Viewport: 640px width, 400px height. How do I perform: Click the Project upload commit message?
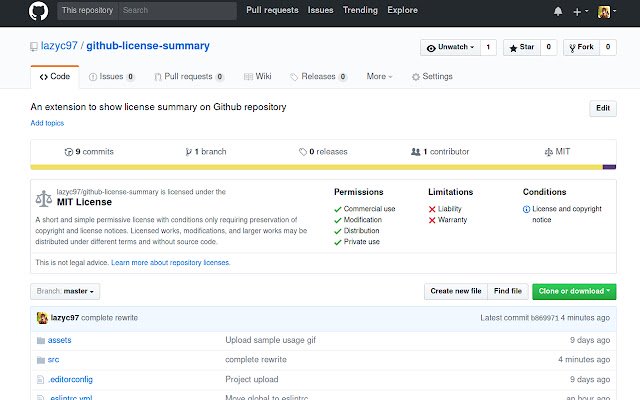(252, 380)
